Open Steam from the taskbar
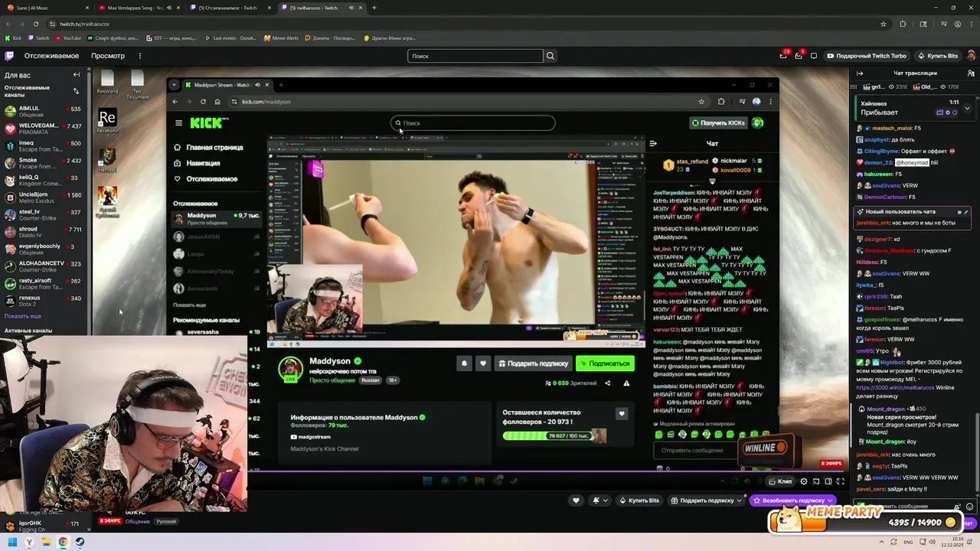This screenshot has height=551, width=980. point(80,542)
